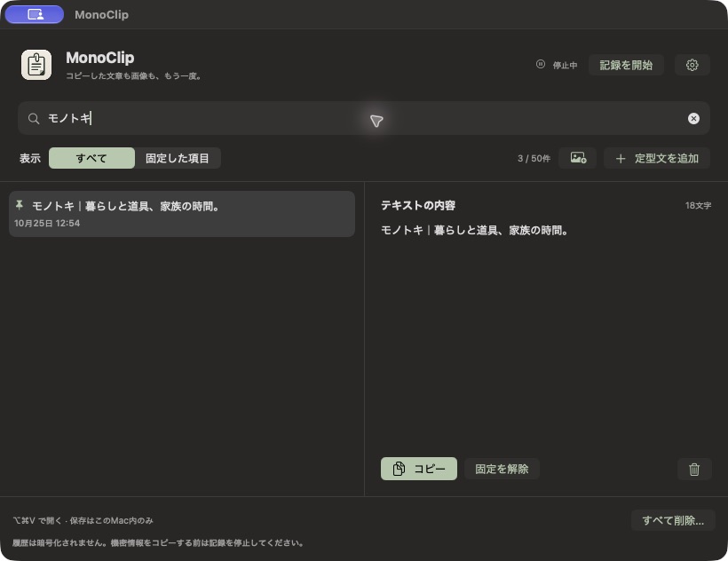Click the MonoClip title in the title bar
The image size is (728, 561).
coord(102,14)
